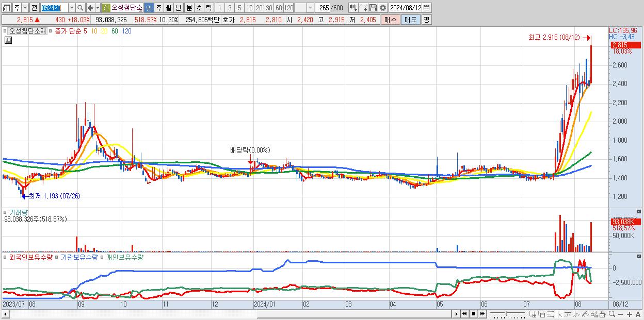Edit the date field 2024/08/12
Viewport: 644px width, 320px height.
pos(405,8)
